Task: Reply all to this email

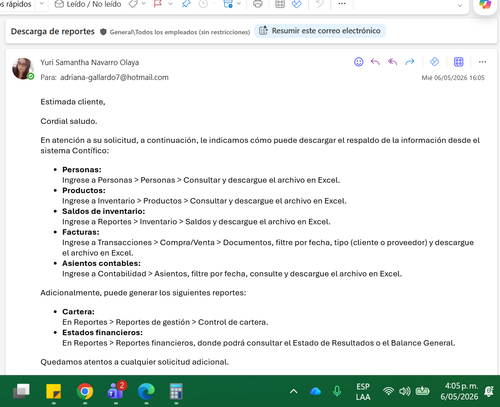Action: click(x=392, y=62)
